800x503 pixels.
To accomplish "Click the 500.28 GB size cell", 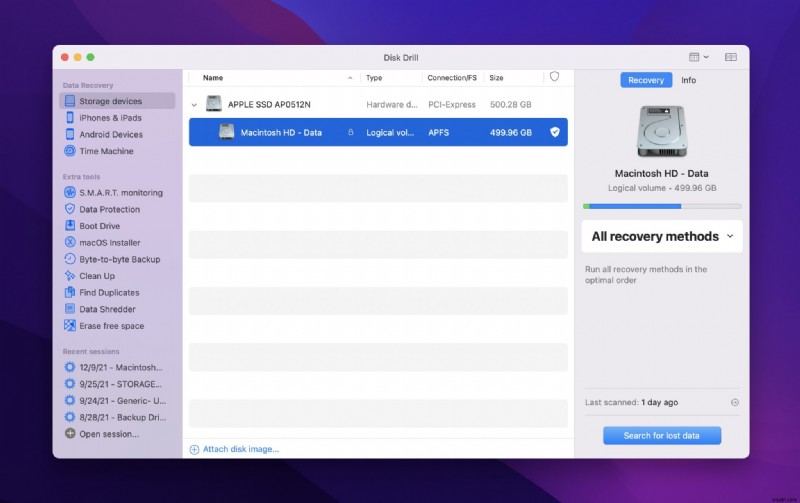I will click(510, 105).
